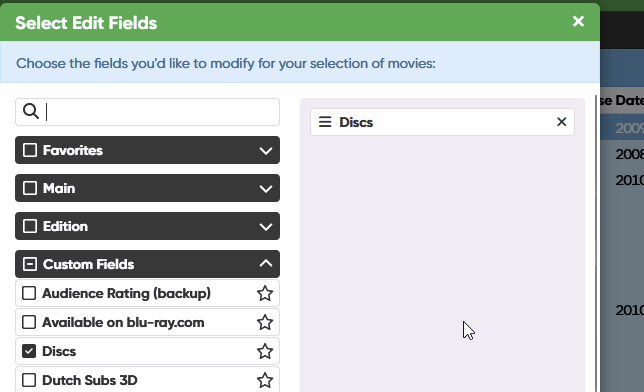
Task: Click the magnifying glass search icon
Action: tap(31, 111)
